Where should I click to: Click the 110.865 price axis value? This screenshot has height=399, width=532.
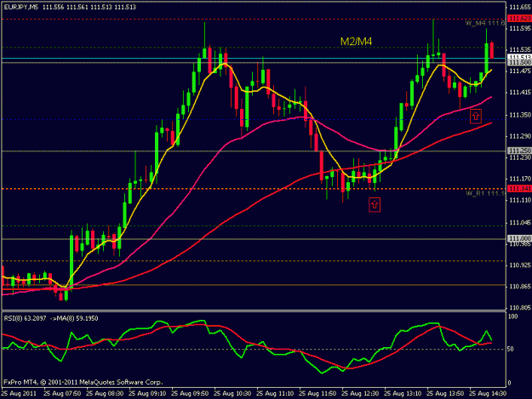point(520,287)
